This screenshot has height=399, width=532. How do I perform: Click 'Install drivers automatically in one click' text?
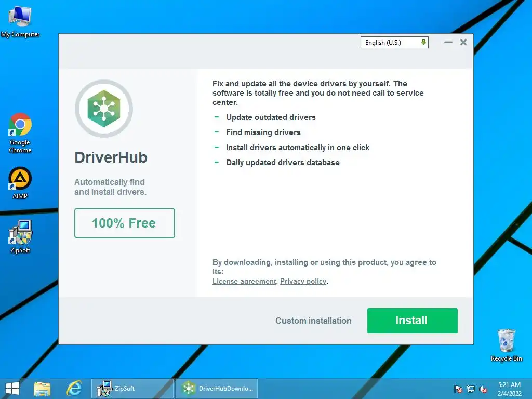pos(298,148)
